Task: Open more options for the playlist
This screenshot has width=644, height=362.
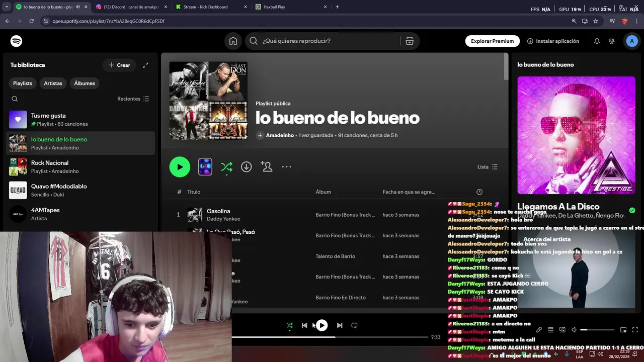Action: coord(287,167)
